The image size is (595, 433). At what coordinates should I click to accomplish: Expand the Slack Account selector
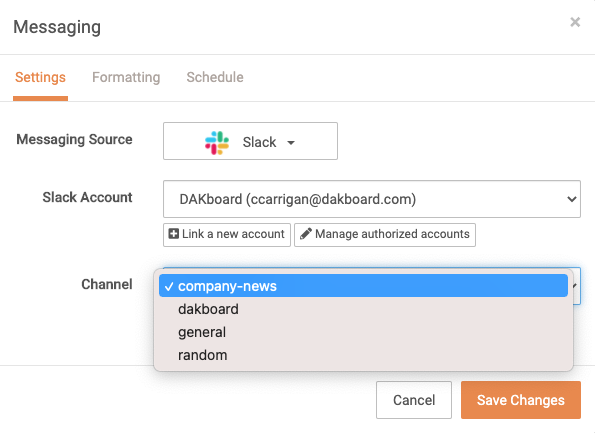372,199
